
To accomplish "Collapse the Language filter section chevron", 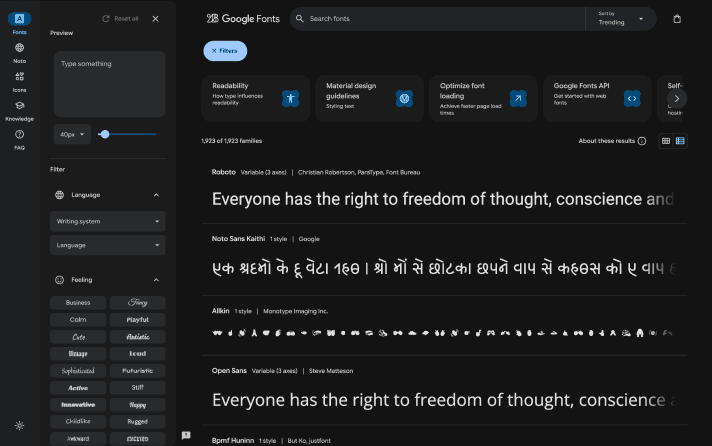I will (156, 195).
